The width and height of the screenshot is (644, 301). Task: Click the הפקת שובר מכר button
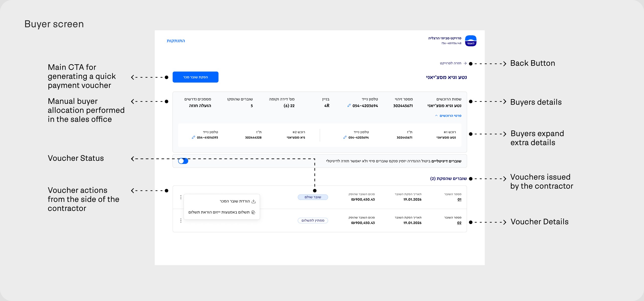(x=195, y=77)
